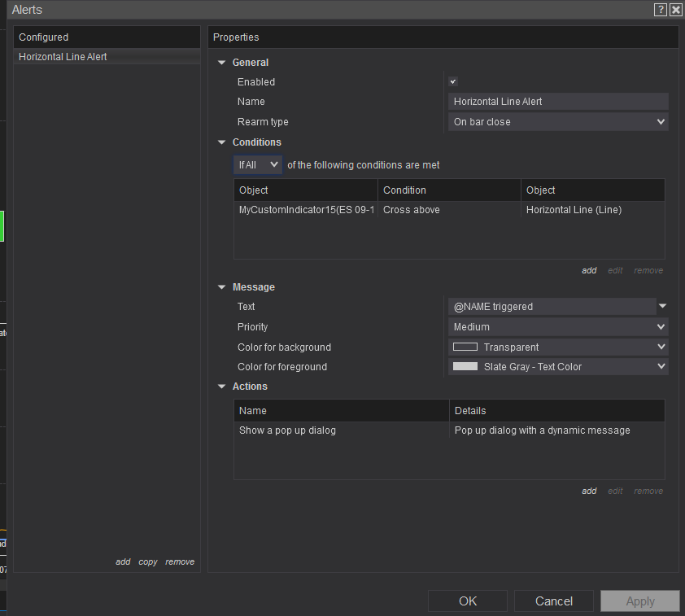685x616 pixels.
Task: Select the Cross above condition row
Action: pos(448,210)
